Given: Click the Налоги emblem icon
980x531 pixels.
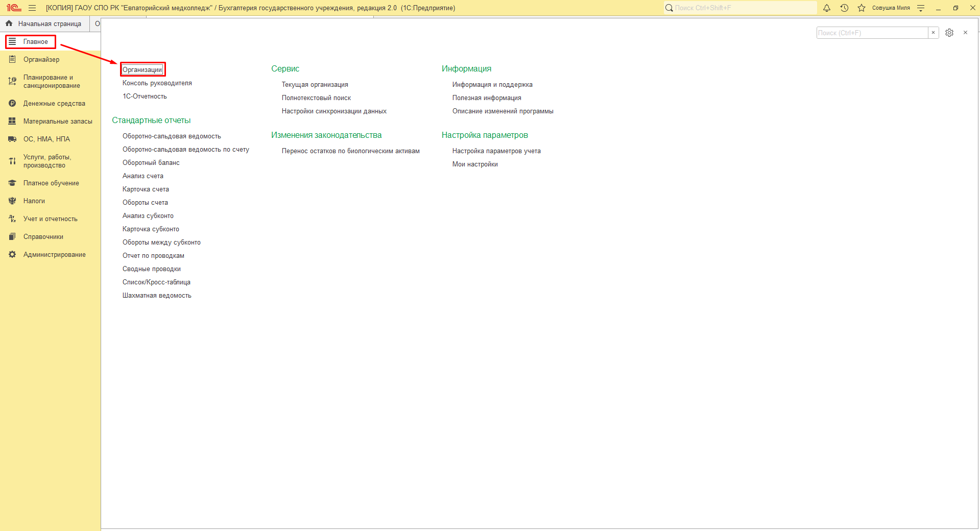Looking at the screenshot, I should coord(12,201).
